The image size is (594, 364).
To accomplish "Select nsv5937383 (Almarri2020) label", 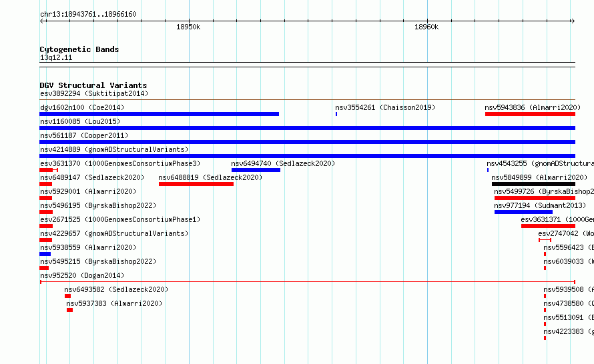I will click(114, 303).
